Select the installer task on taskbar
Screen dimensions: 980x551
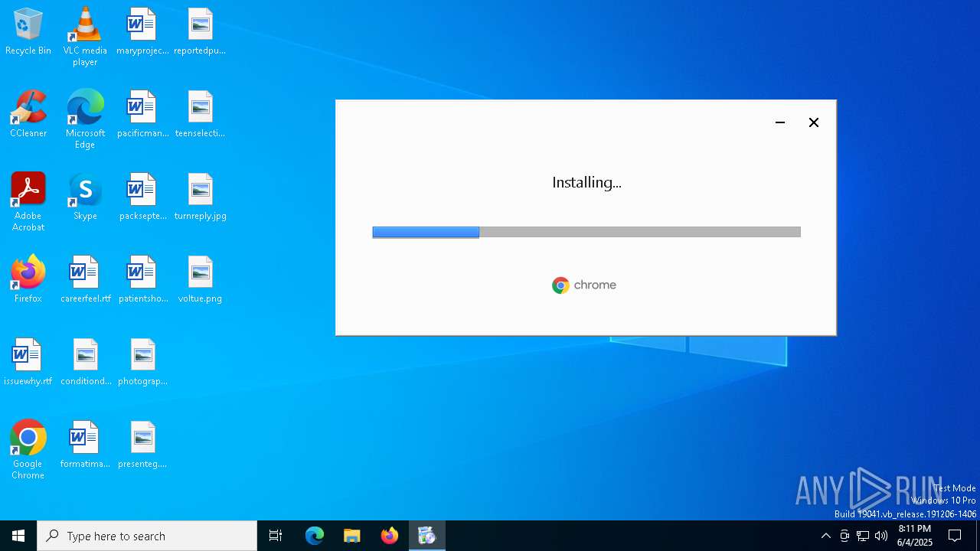(427, 536)
